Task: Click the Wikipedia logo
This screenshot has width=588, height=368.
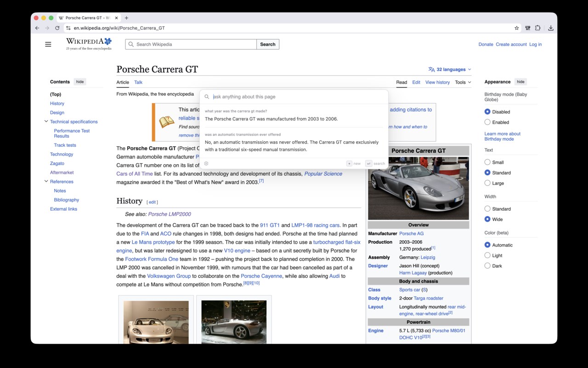Action: pyautogui.click(x=89, y=44)
